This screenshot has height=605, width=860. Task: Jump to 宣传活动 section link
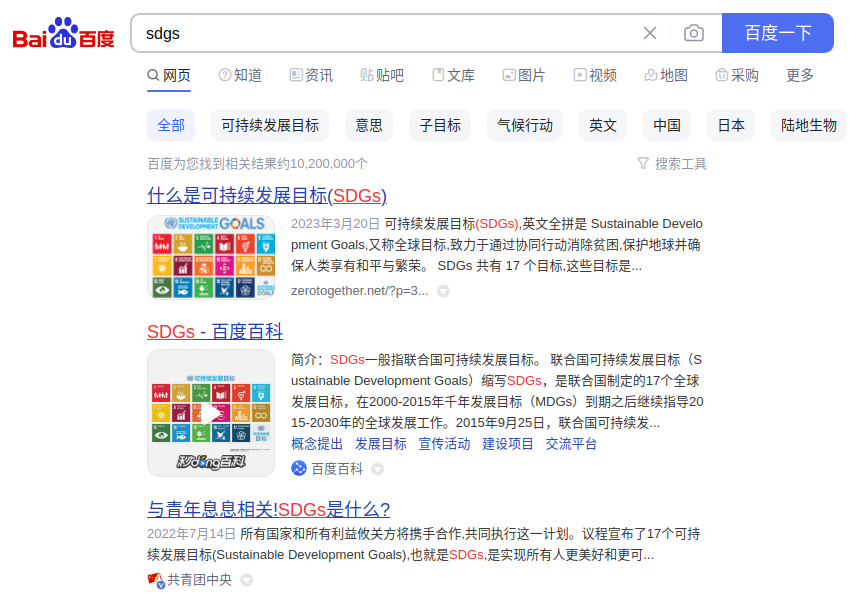[x=444, y=444]
